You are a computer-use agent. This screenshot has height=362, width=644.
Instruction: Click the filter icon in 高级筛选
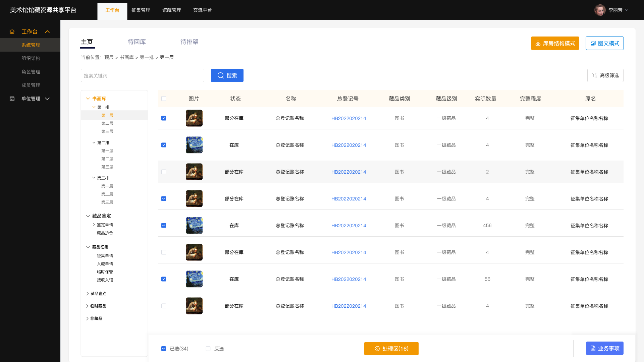(594, 75)
